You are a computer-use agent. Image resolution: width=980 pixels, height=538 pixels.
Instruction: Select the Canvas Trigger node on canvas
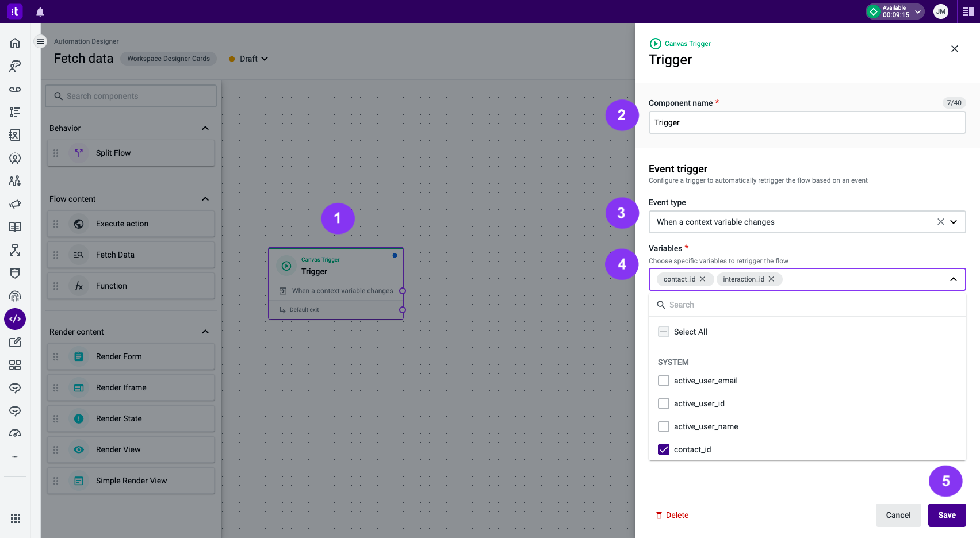click(336, 283)
